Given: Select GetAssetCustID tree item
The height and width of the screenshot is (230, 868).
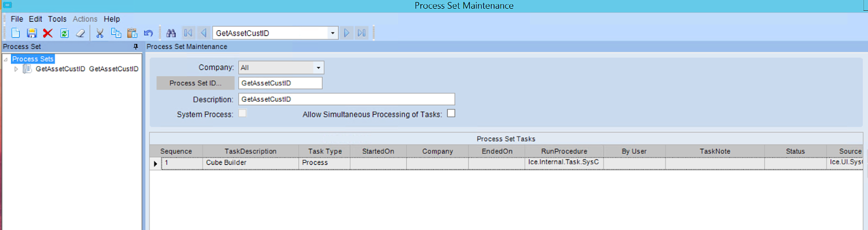Looking at the screenshot, I should pos(87,69).
